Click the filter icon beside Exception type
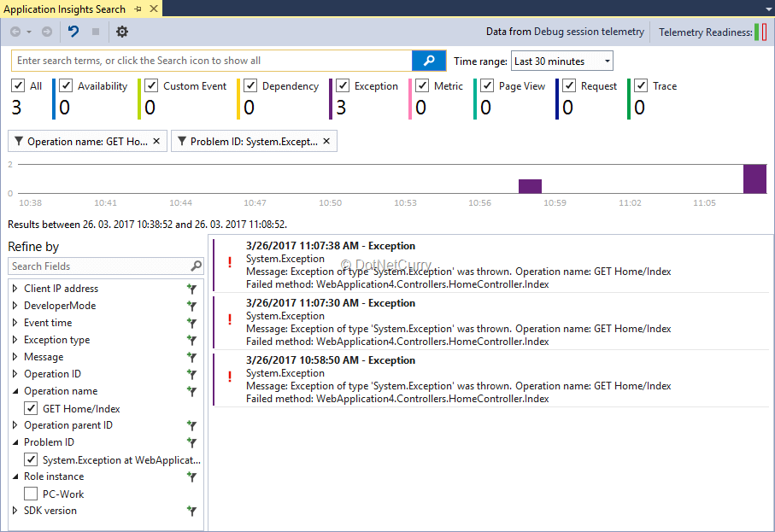The width and height of the screenshot is (775, 532). pos(191,341)
